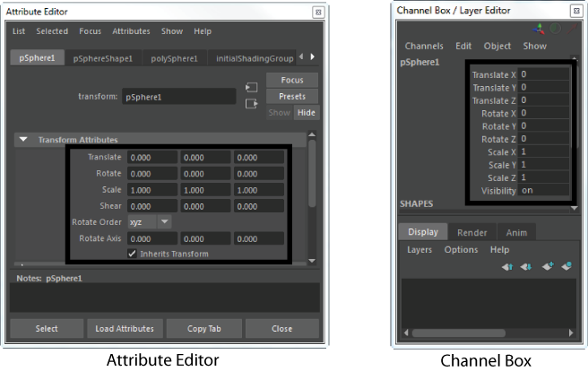Screen dimensions: 588x371
Task: Click the first Translate field in Attribute Editor
Action: click(152, 158)
